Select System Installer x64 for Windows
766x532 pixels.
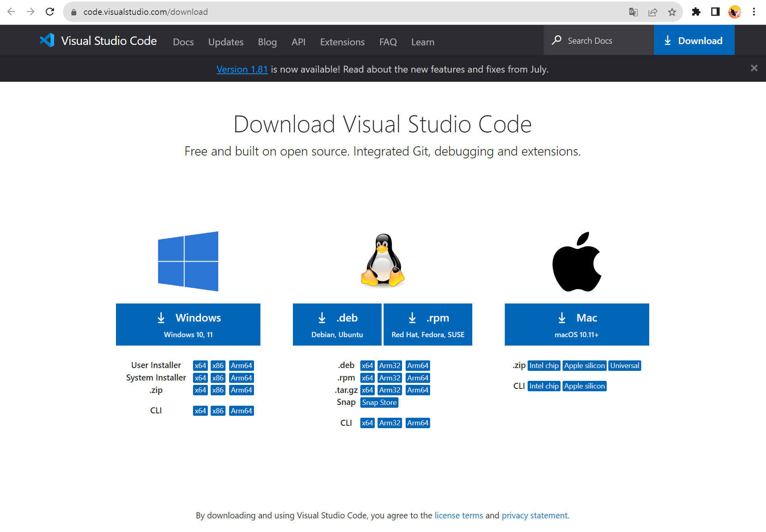[x=200, y=378]
